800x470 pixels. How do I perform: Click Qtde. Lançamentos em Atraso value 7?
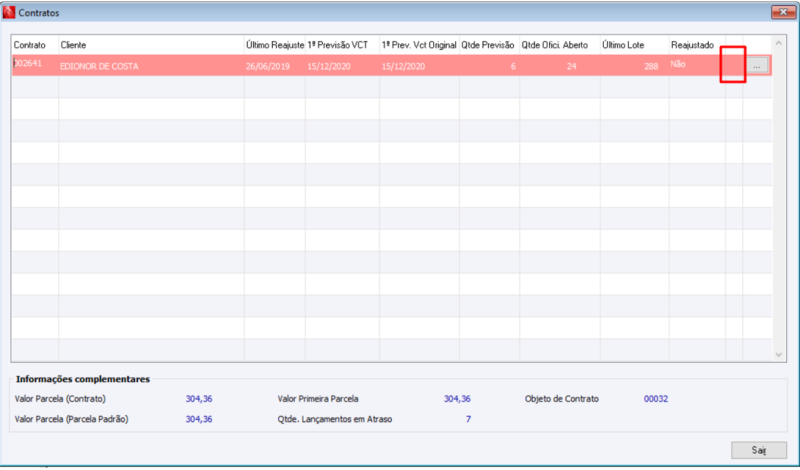pos(468,419)
